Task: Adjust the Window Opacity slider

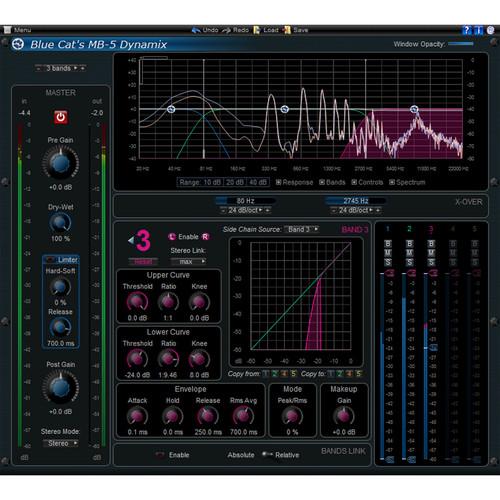Action: (461, 44)
